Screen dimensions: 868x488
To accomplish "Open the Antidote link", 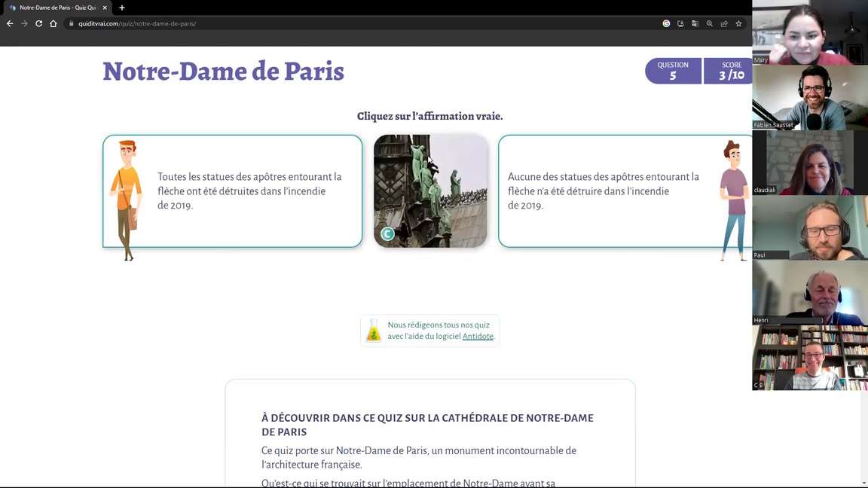I will (x=478, y=337).
